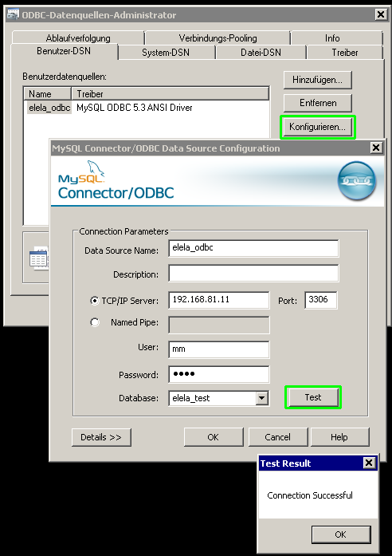Click the Test connection button
392x556 pixels.
tap(313, 397)
